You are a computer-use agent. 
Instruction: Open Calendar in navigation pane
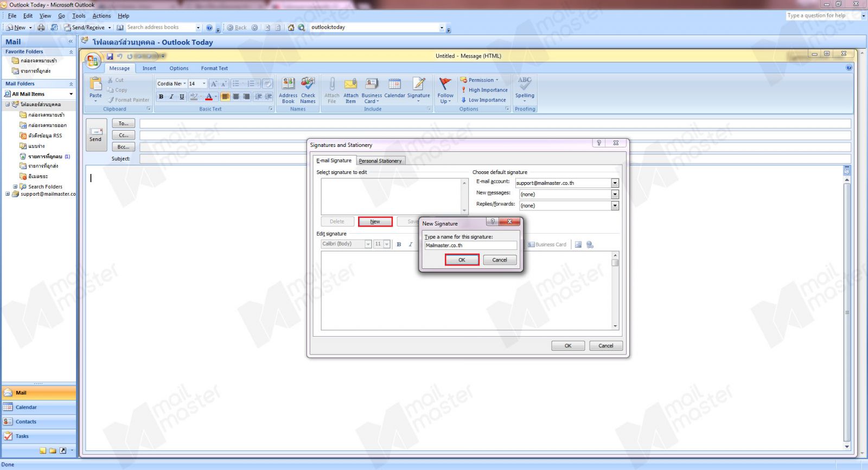tap(39, 407)
